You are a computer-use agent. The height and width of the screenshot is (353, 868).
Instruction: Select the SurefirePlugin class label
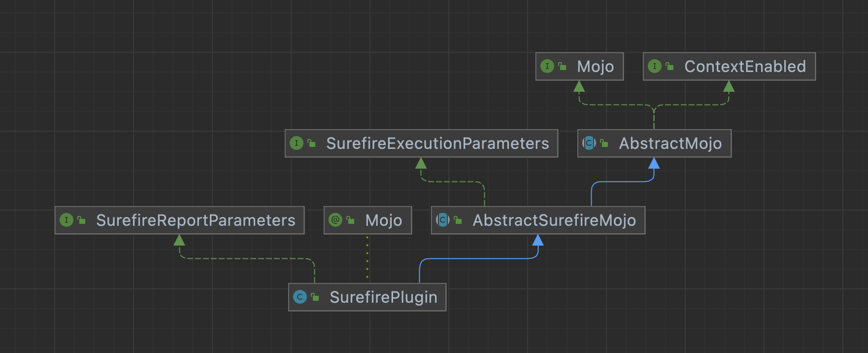pyautogui.click(x=383, y=297)
